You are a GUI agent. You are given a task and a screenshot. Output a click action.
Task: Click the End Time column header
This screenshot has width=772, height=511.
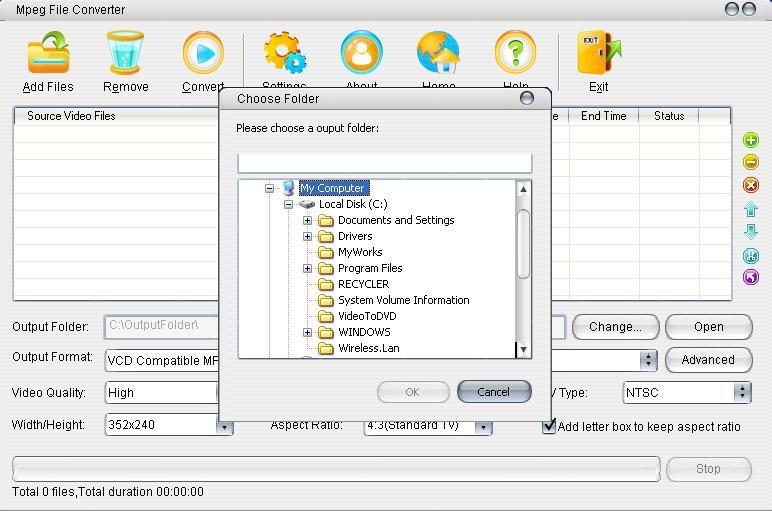604,116
